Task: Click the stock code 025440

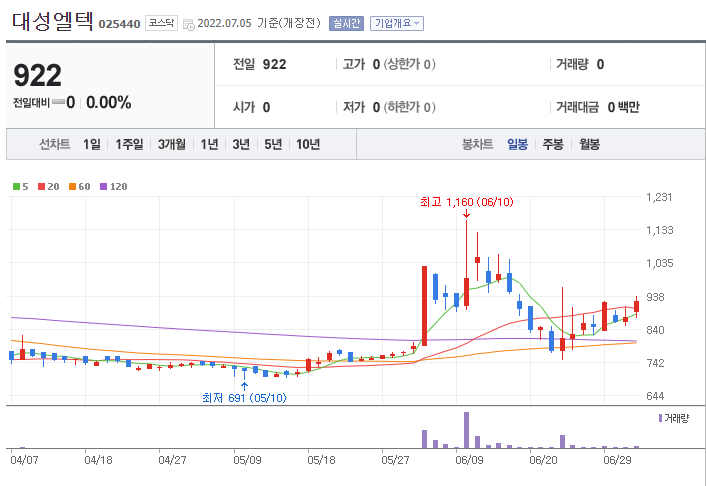Action: [x=119, y=24]
